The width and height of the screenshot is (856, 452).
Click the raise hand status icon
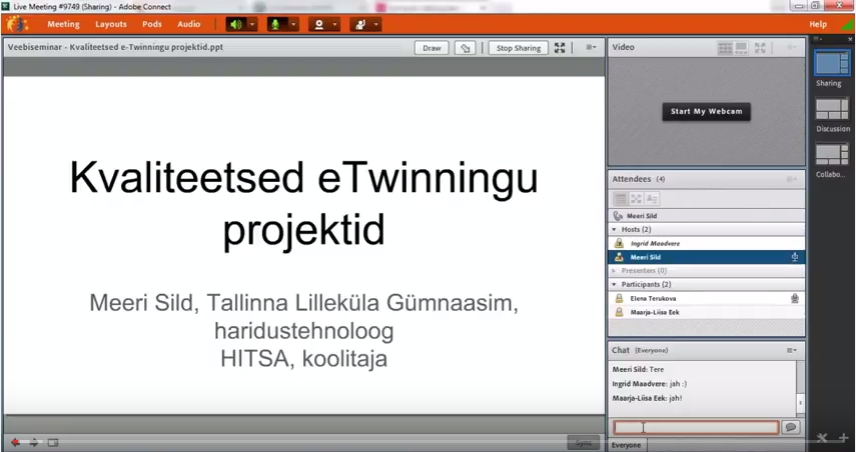tap(358, 24)
